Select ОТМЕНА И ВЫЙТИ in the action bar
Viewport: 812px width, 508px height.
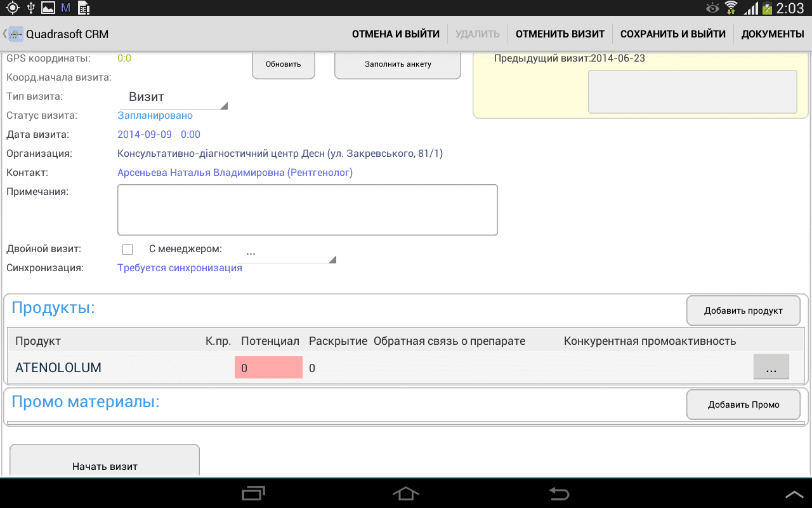coord(396,34)
